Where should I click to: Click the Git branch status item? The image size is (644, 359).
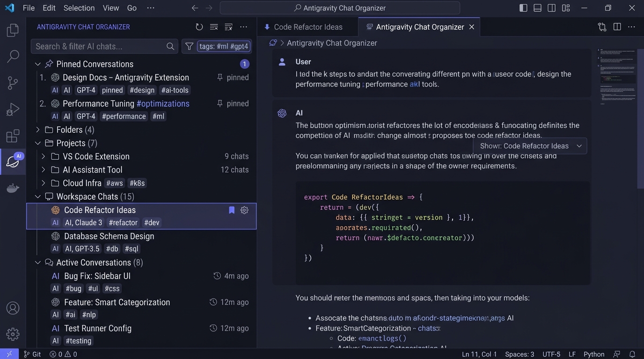pyautogui.click(x=32, y=354)
